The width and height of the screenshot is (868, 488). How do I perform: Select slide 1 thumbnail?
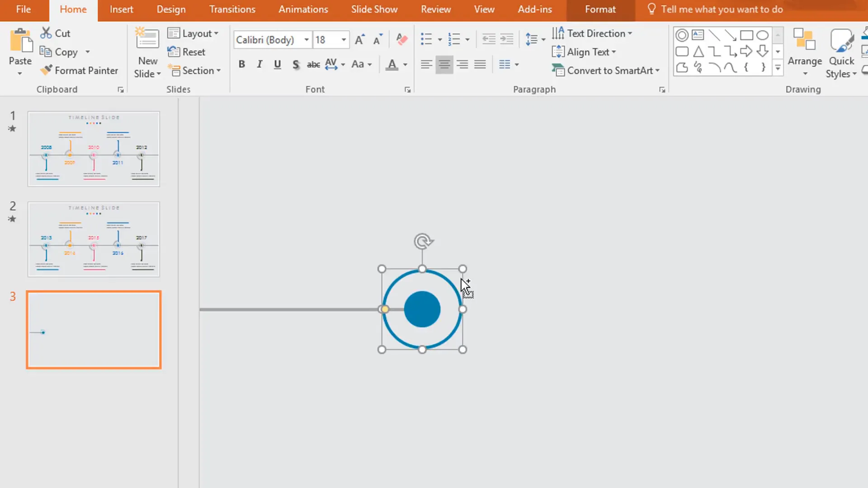point(94,149)
